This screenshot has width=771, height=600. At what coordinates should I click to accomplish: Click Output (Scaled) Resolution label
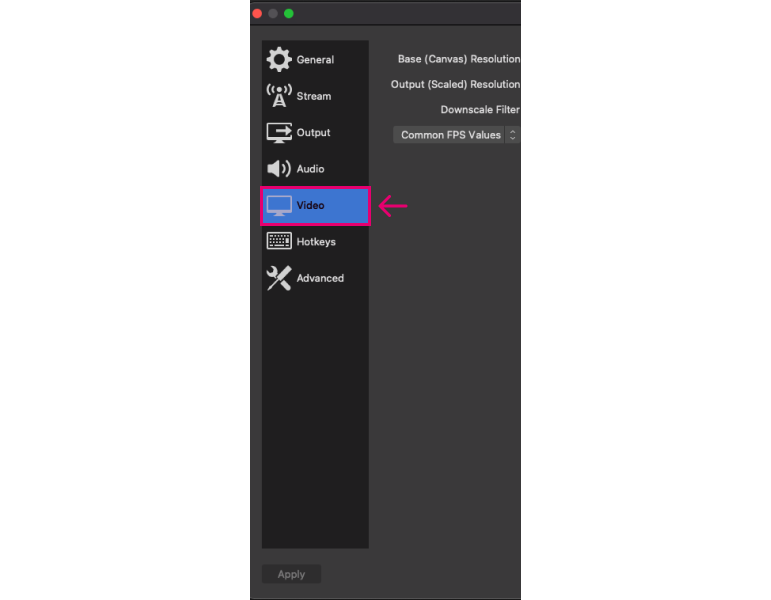coord(455,84)
